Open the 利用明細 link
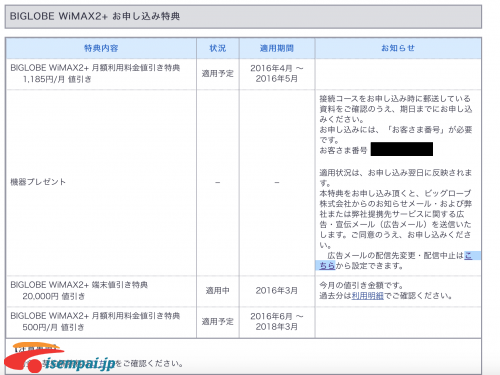This screenshot has height=375, width=500. point(368,296)
